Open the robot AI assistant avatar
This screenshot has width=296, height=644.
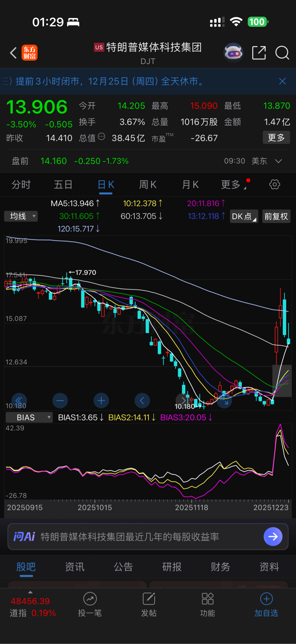234,52
